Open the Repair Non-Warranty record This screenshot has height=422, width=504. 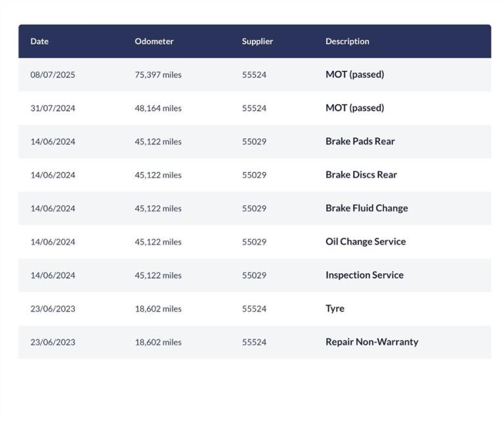[x=372, y=342]
